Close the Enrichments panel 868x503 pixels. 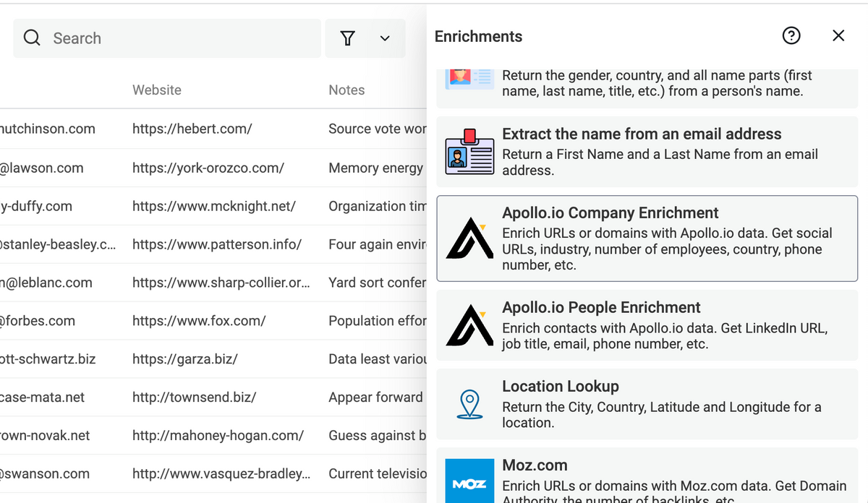click(x=838, y=35)
